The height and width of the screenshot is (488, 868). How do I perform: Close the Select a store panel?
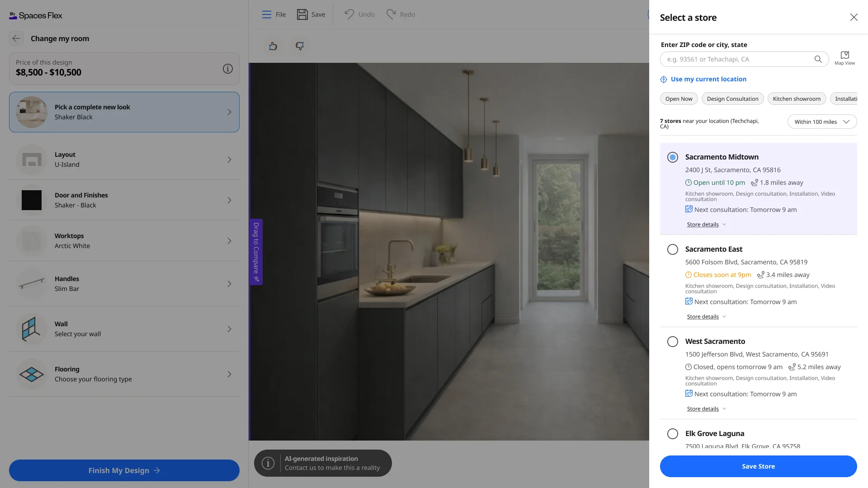pyautogui.click(x=854, y=17)
